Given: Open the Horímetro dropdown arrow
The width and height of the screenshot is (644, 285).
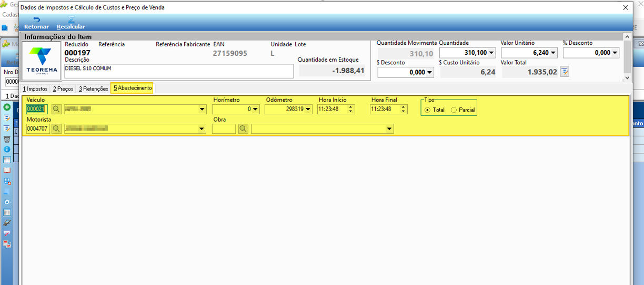Looking at the screenshot, I should (x=255, y=110).
